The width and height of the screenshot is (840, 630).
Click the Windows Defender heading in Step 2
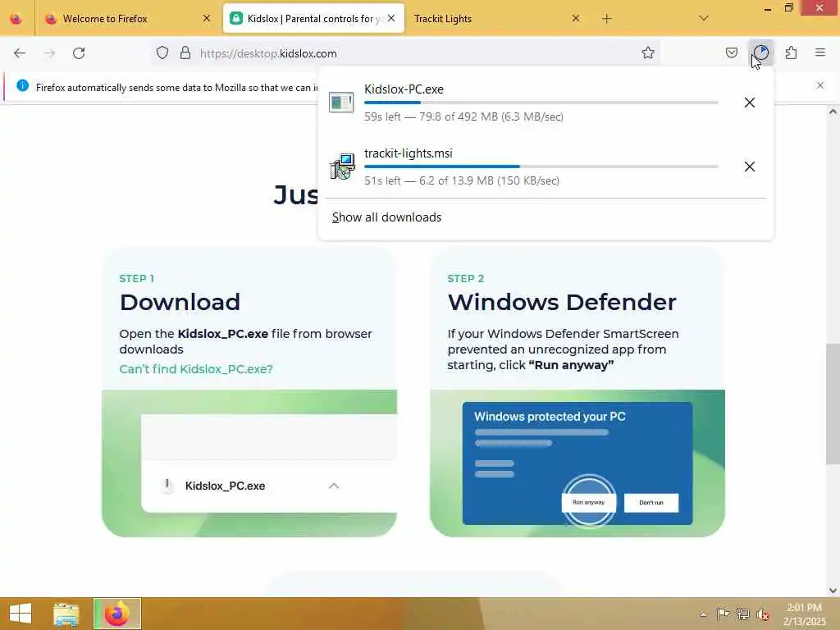tap(562, 302)
